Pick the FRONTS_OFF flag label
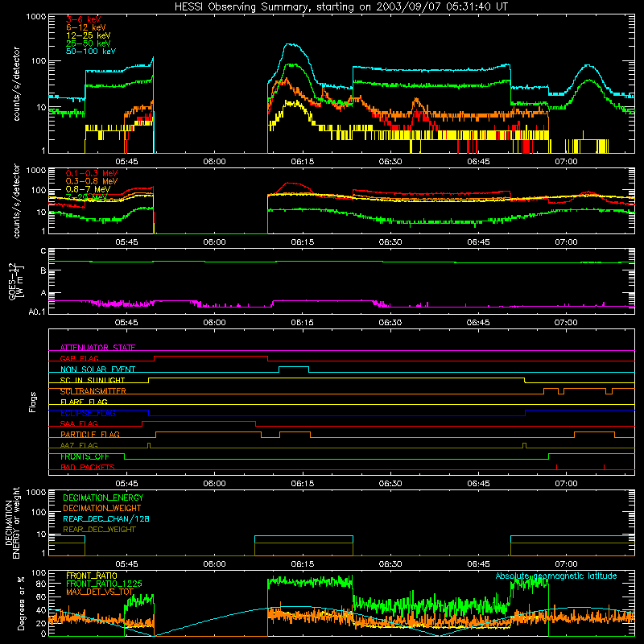Image resolution: width=644 pixels, height=644 pixels. 85,456
